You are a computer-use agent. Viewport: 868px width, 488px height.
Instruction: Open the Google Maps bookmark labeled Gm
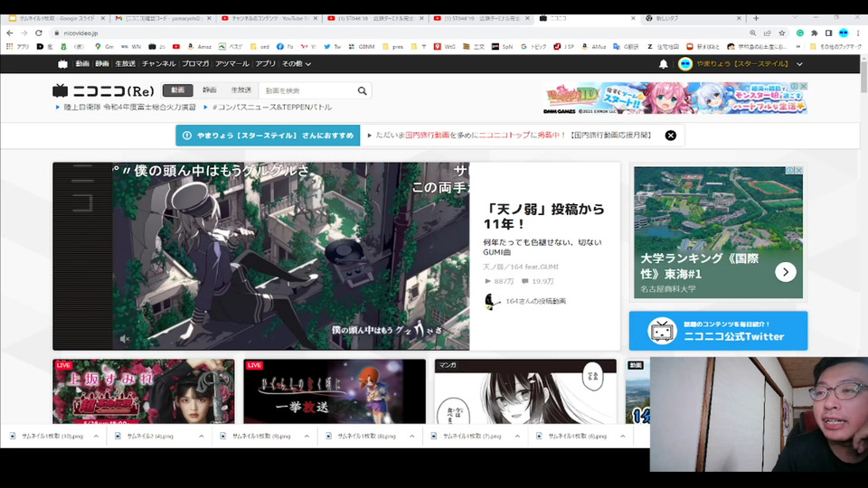104,47
